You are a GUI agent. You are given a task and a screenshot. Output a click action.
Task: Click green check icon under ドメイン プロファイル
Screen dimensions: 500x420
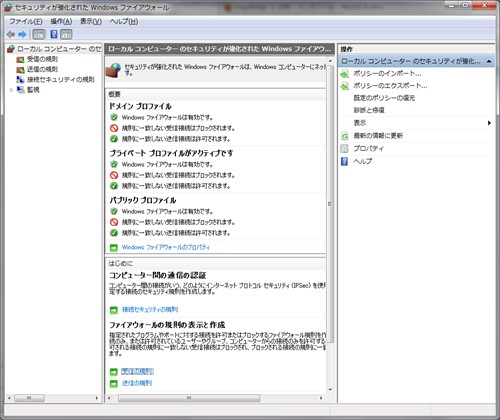[114, 139]
